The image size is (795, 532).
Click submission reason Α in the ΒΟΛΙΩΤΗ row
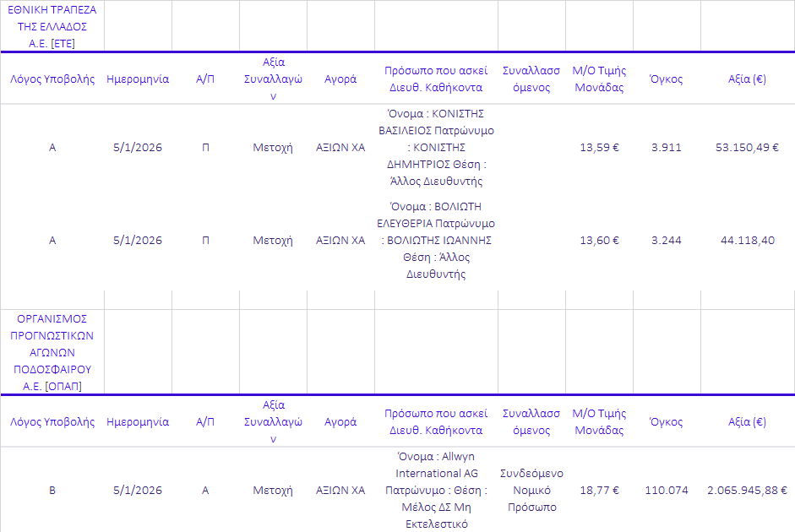(x=52, y=240)
